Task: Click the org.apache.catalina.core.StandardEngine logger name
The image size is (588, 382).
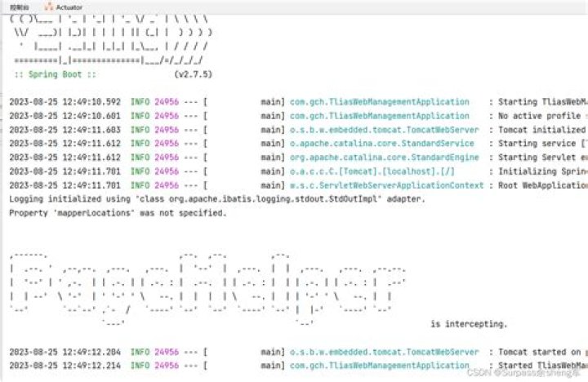Action: pos(384,158)
